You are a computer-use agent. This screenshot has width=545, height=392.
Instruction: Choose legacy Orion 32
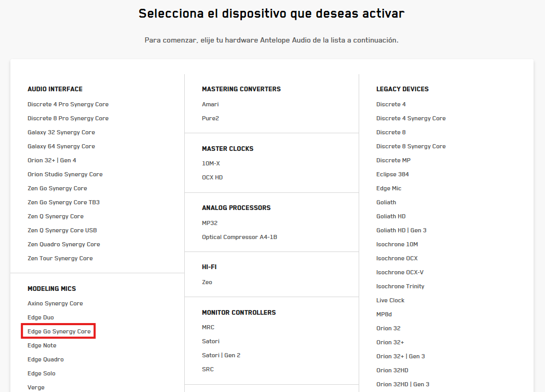pos(388,328)
